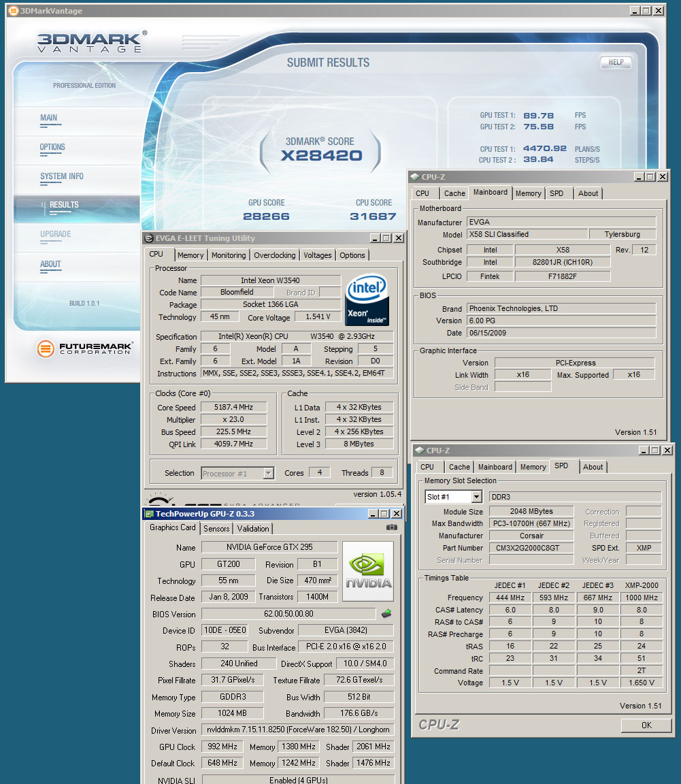Click the GPU-Z screenshot camera icon

point(391,527)
